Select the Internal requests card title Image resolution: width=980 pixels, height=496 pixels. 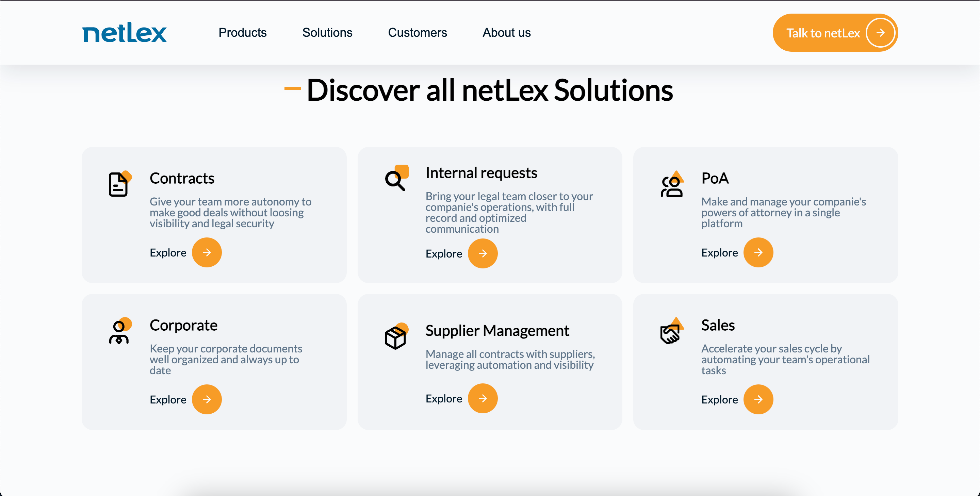pos(481,173)
